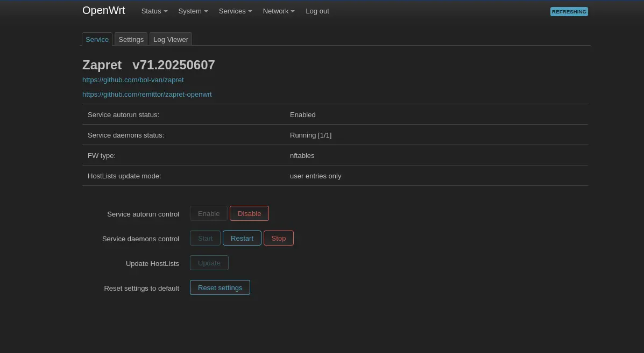The width and height of the screenshot is (644, 353).
Task: Open the Log Viewer tab
Action: coord(171,39)
